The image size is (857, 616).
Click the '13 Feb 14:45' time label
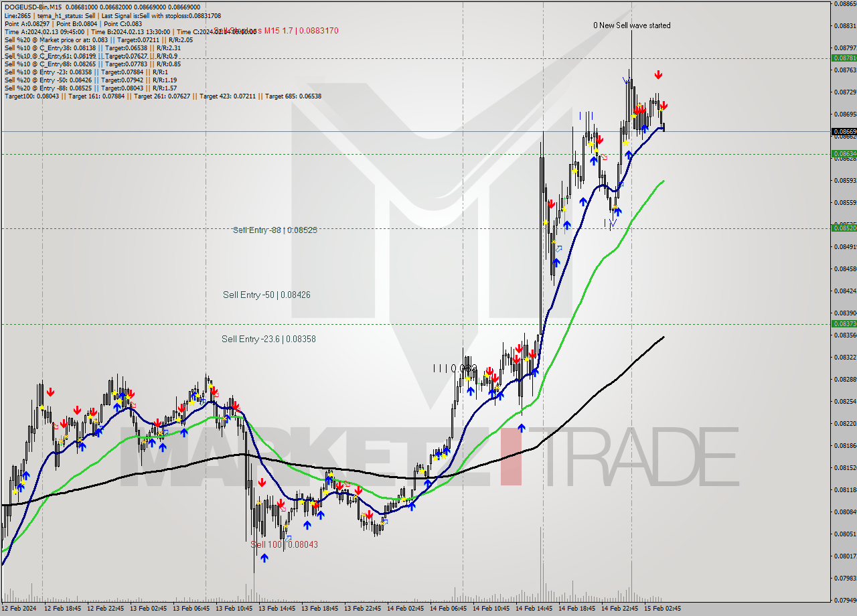[277, 609]
